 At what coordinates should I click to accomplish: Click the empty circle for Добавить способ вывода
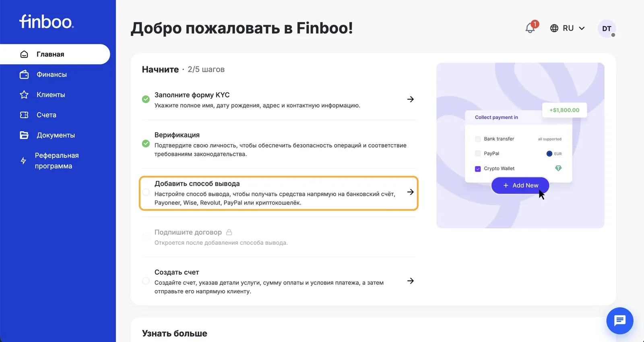pyautogui.click(x=146, y=192)
